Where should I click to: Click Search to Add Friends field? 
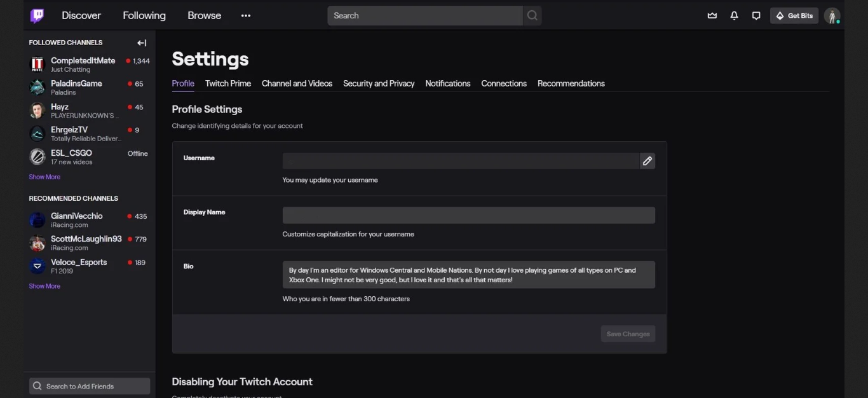pos(90,386)
